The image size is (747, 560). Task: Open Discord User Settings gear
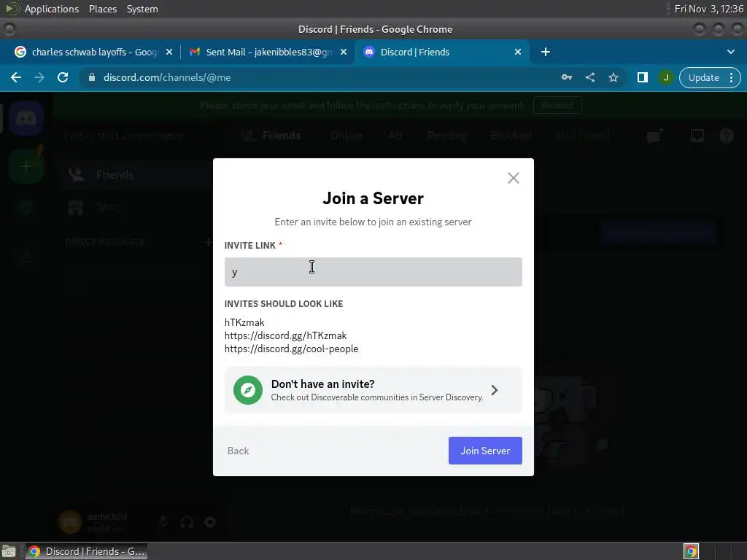click(210, 522)
